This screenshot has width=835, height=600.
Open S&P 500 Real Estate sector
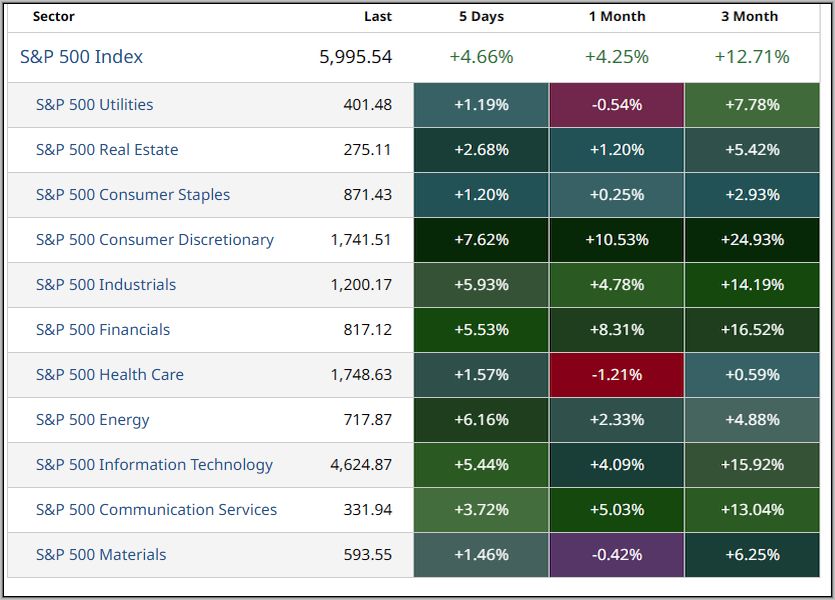coord(107,150)
